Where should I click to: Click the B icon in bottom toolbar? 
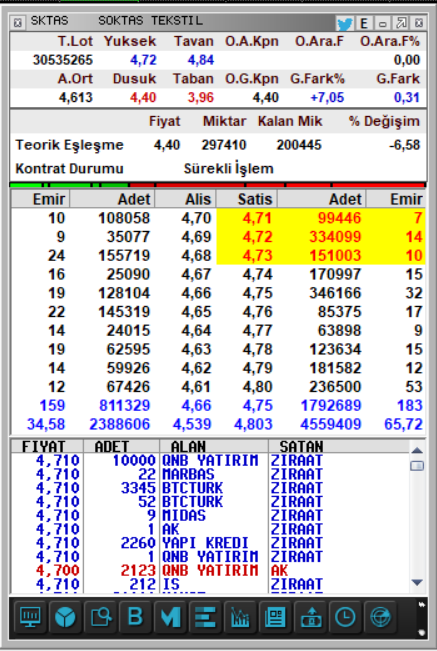click(135, 617)
